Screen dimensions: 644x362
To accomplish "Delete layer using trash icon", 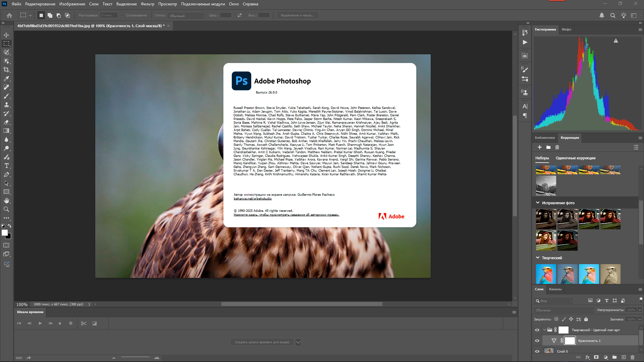I will (x=633, y=357).
